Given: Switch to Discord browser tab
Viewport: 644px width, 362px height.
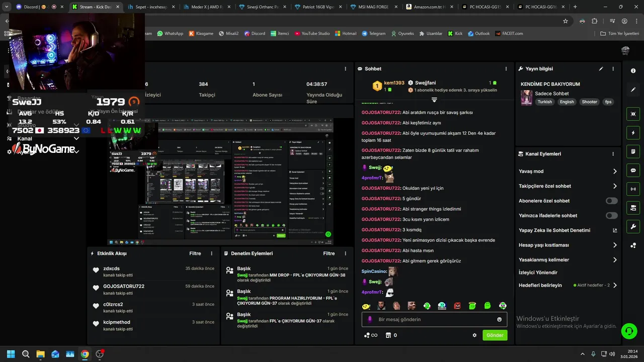Looking at the screenshot, I should pyautogui.click(x=39, y=7).
